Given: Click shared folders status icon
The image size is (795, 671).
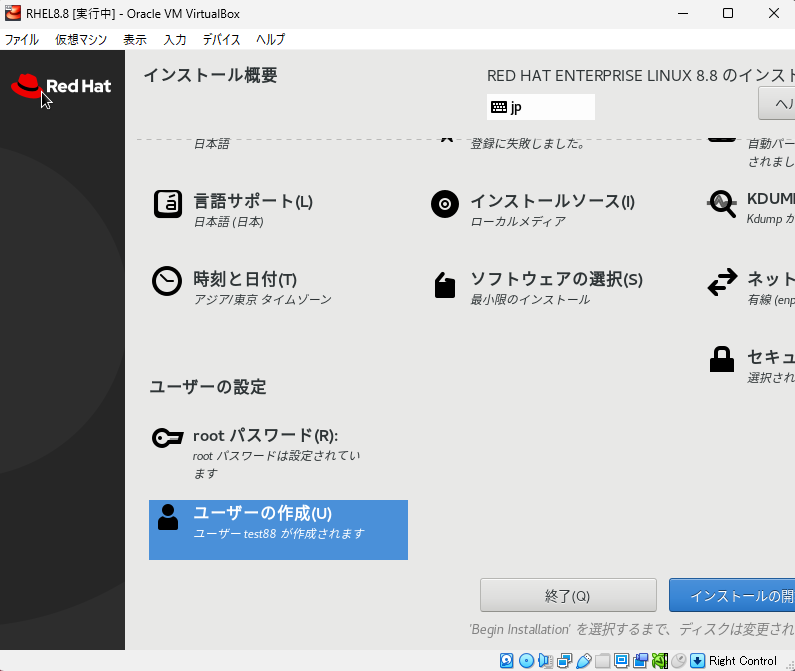Looking at the screenshot, I should point(602,660).
